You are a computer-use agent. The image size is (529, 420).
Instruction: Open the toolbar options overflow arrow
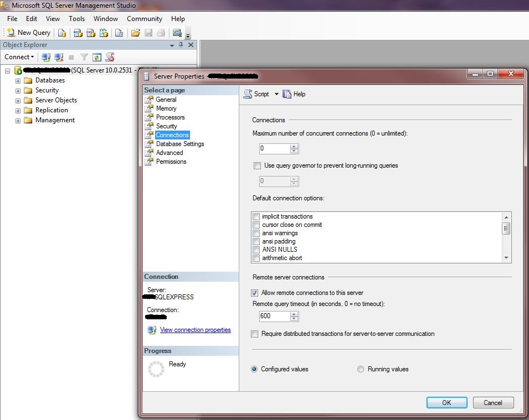188,35
